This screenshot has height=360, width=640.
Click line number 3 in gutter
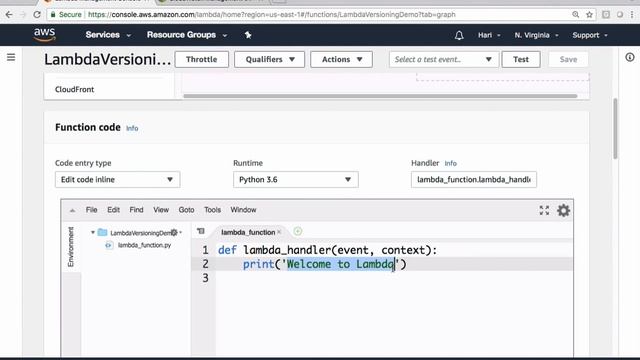click(x=205, y=278)
